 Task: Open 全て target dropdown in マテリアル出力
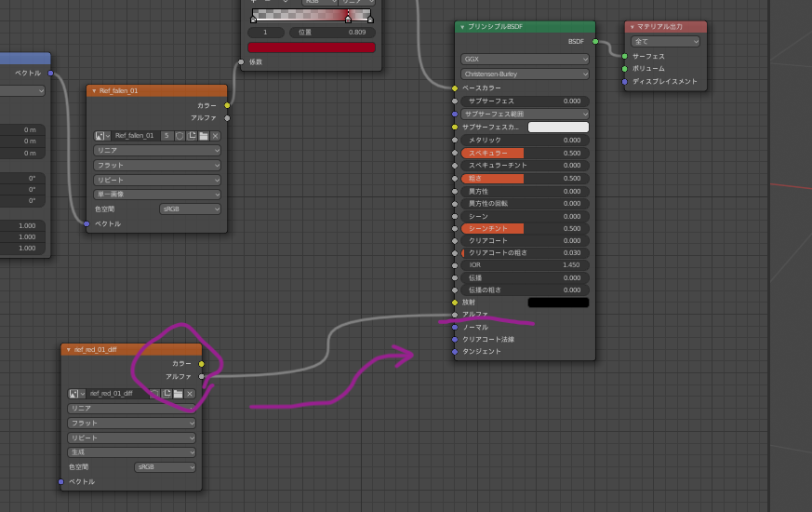(665, 42)
